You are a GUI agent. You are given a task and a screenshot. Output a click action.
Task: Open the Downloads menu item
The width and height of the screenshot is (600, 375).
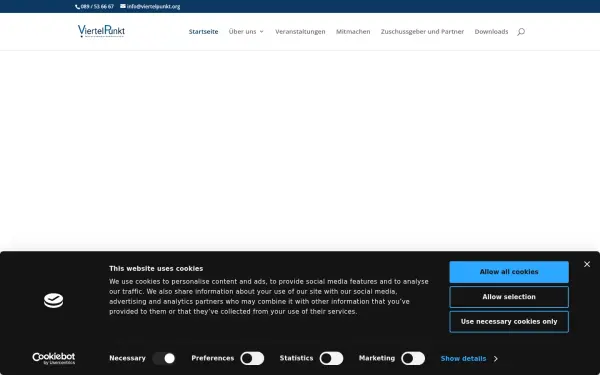point(491,32)
